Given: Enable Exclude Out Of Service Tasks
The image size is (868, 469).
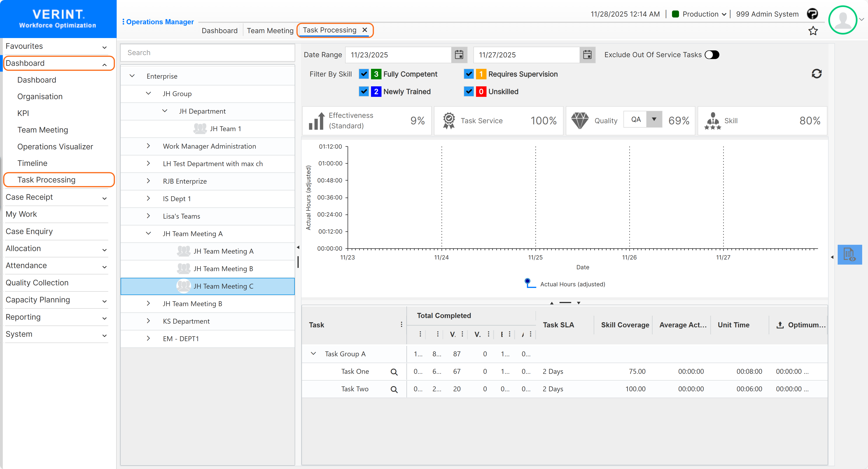Looking at the screenshot, I should pyautogui.click(x=712, y=55).
